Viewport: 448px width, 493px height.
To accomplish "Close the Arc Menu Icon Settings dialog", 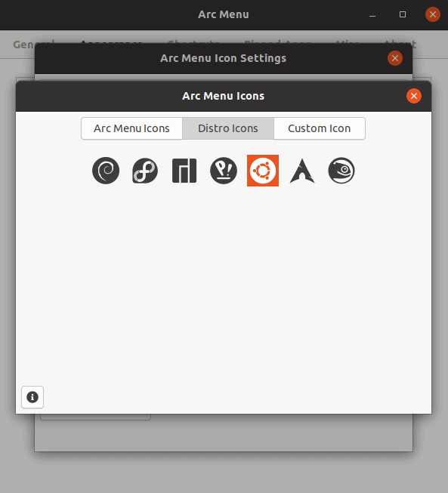I will 395,58.
